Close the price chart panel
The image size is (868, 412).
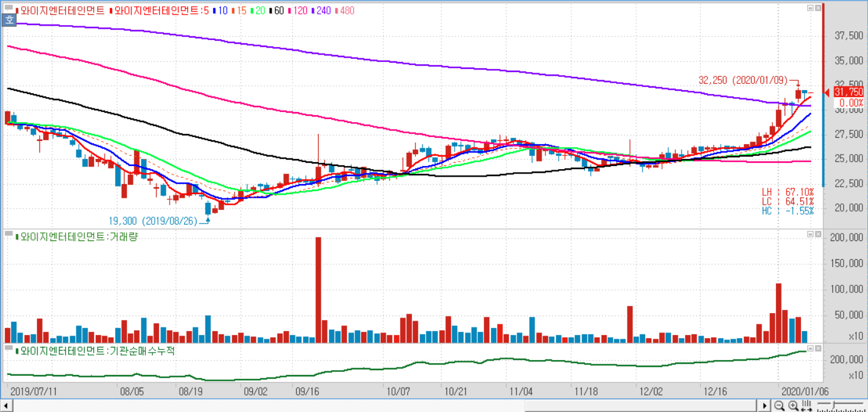[817, 8]
